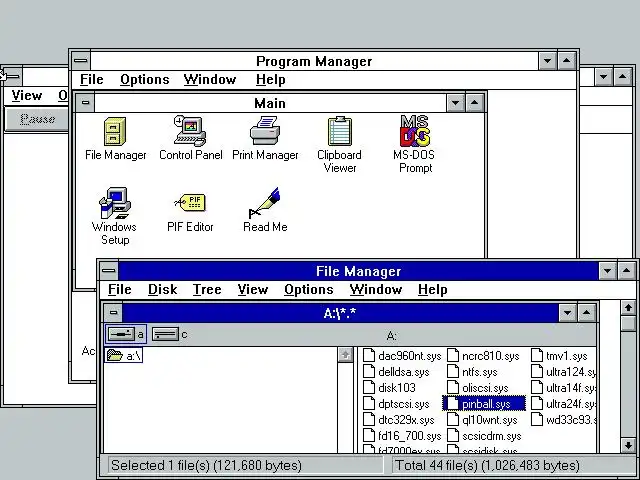Open File Manager Options menu
This screenshot has height=480, width=640.
click(309, 289)
